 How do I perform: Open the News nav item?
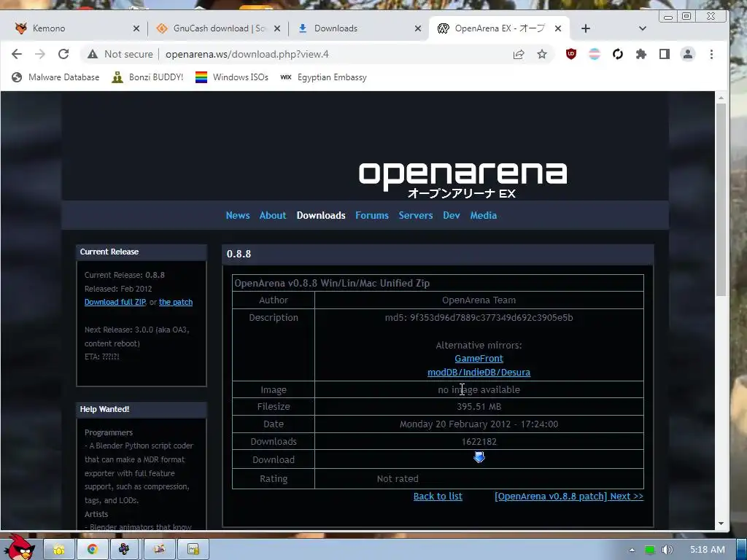point(238,215)
